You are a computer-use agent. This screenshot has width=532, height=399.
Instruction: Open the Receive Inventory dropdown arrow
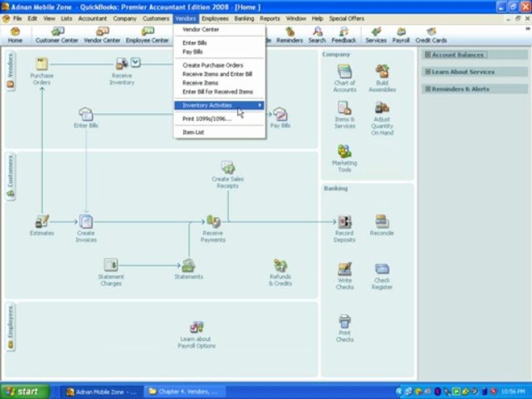coord(135,62)
